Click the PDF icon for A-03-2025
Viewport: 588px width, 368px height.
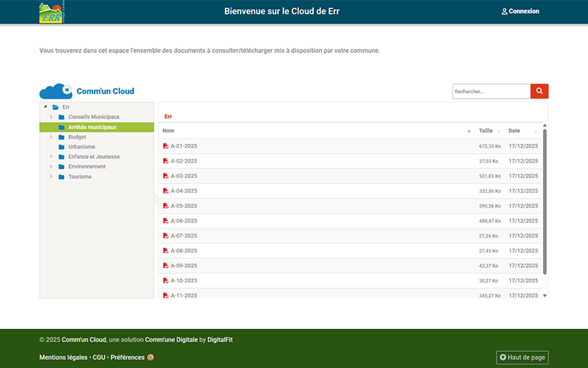click(166, 176)
